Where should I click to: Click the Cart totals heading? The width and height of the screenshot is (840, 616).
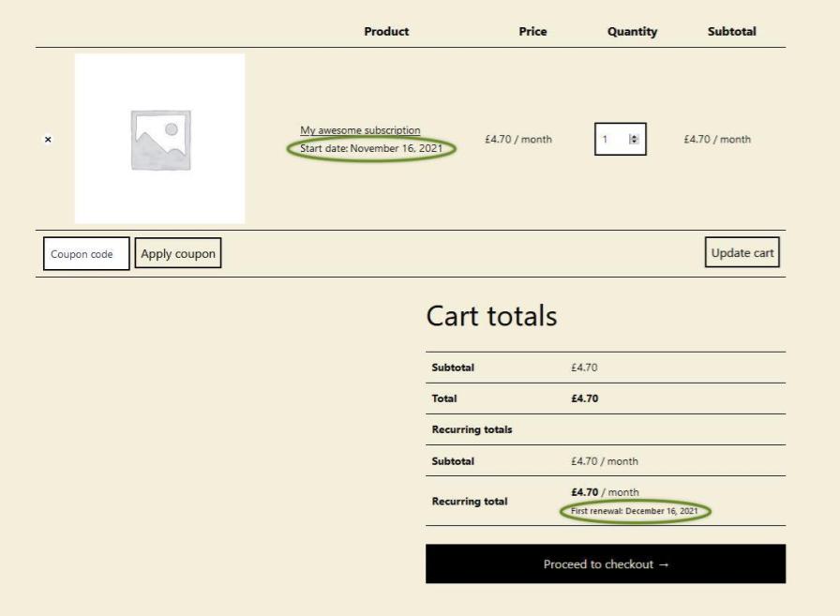click(491, 315)
